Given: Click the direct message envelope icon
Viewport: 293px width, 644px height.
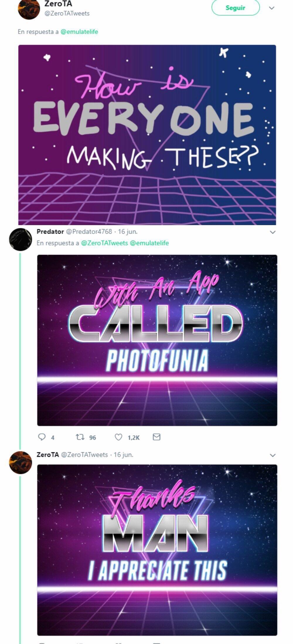Looking at the screenshot, I should coord(156,437).
